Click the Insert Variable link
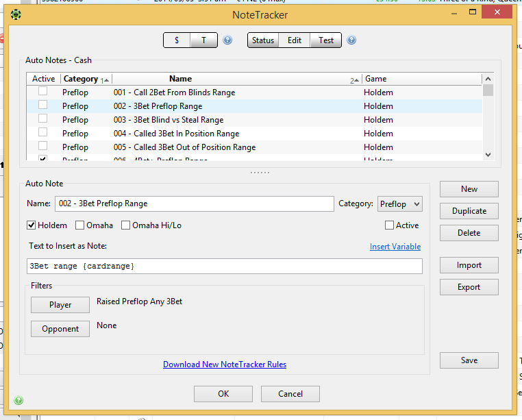The width and height of the screenshot is (522, 420). pos(395,247)
